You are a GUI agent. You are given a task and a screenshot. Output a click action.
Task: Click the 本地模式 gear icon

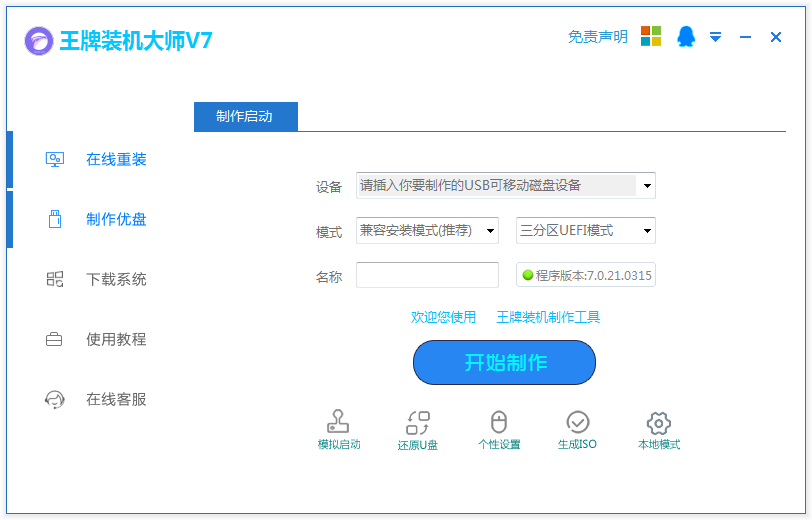tap(659, 423)
